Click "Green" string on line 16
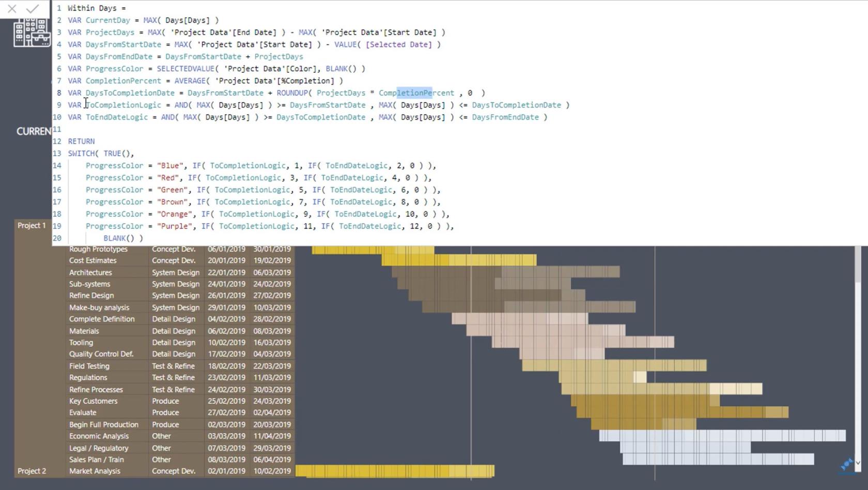The height and width of the screenshot is (490, 868). coord(172,189)
